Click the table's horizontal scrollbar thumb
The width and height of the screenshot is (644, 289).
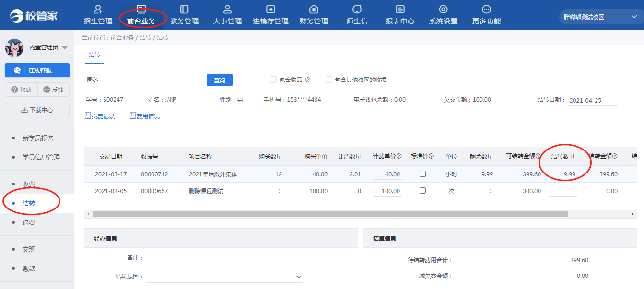pos(330,214)
